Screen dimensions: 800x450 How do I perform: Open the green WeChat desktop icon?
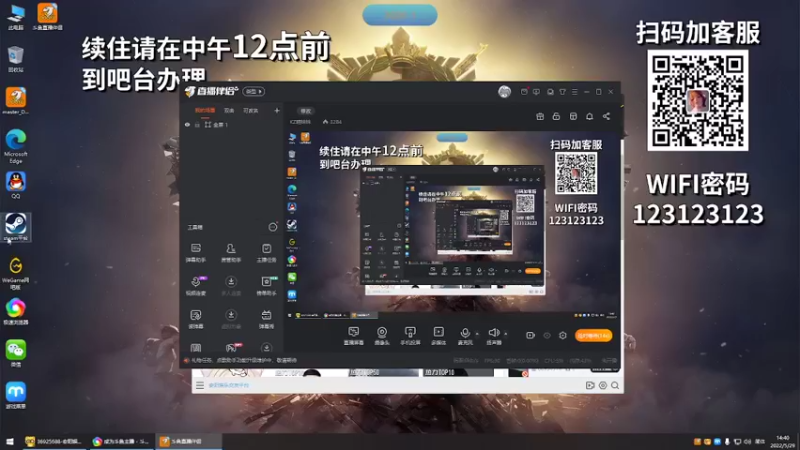coord(16,353)
